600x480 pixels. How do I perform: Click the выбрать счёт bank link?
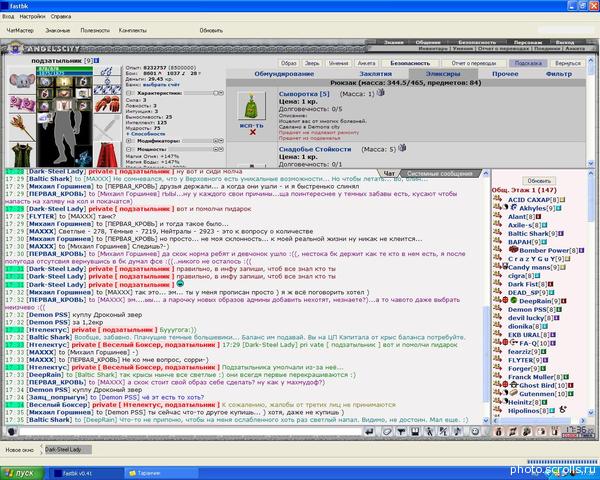[x=161, y=85]
